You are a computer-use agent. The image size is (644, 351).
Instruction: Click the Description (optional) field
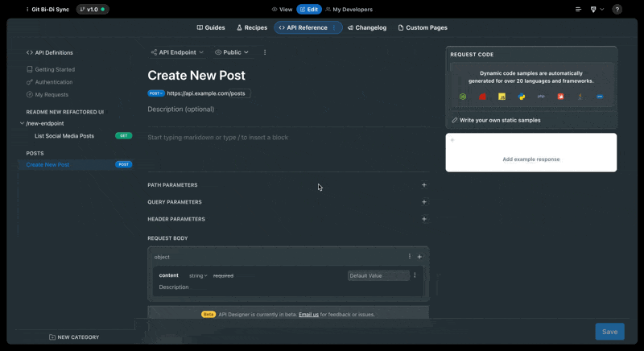coord(180,109)
